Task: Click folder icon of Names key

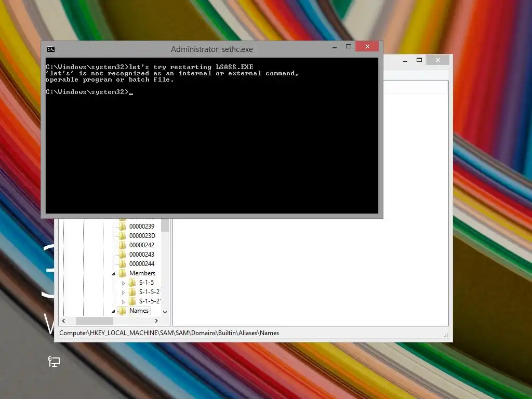Action: click(123, 311)
